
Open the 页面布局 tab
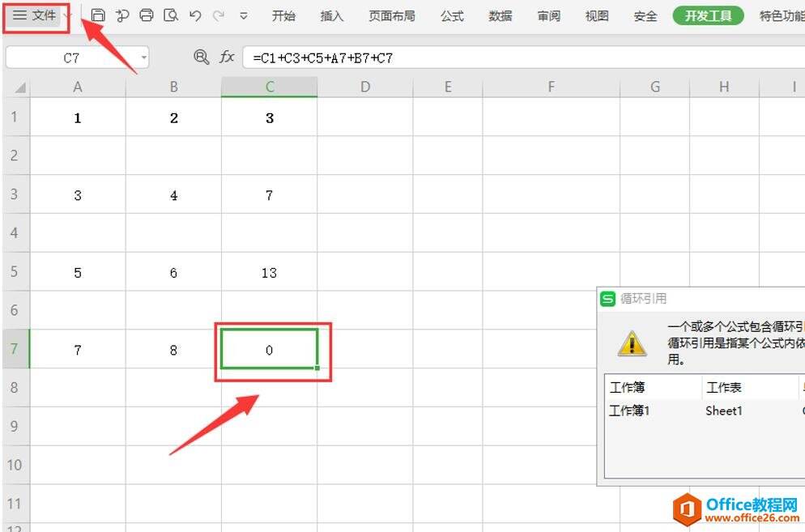pos(392,16)
